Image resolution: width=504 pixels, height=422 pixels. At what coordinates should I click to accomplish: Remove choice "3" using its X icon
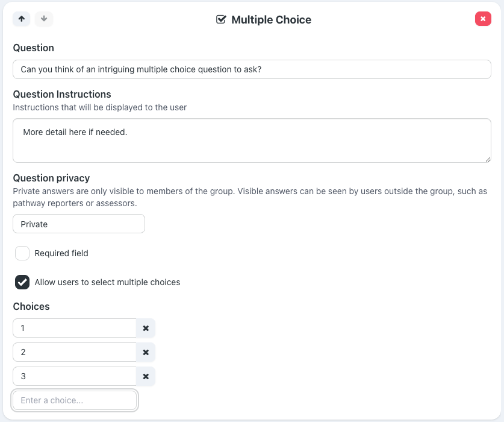pos(146,376)
